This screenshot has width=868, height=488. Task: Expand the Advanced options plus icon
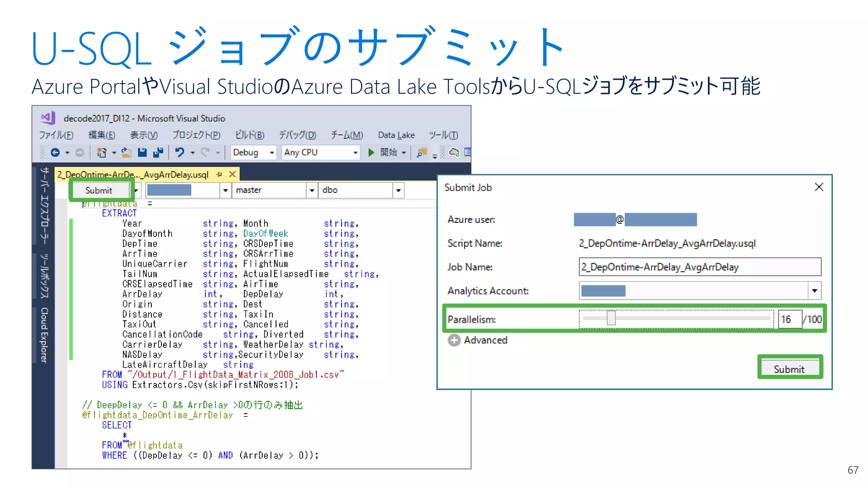tap(454, 340)
